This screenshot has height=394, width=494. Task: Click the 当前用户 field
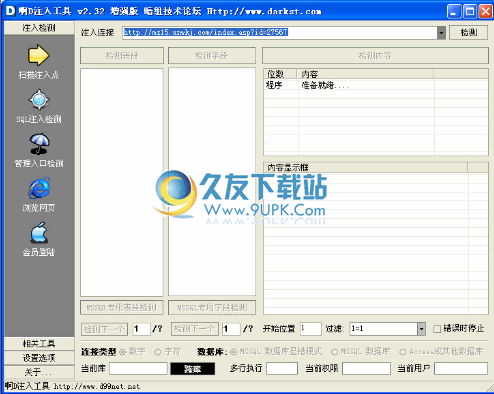[461, 369]
